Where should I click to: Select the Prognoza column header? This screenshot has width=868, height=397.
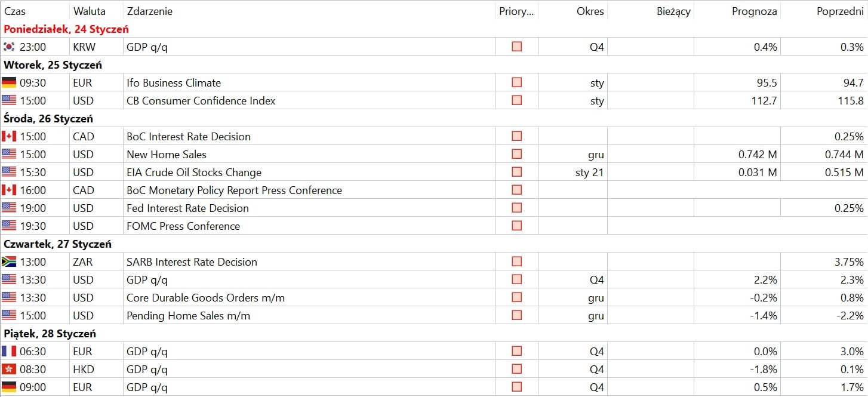pos(755,11)
